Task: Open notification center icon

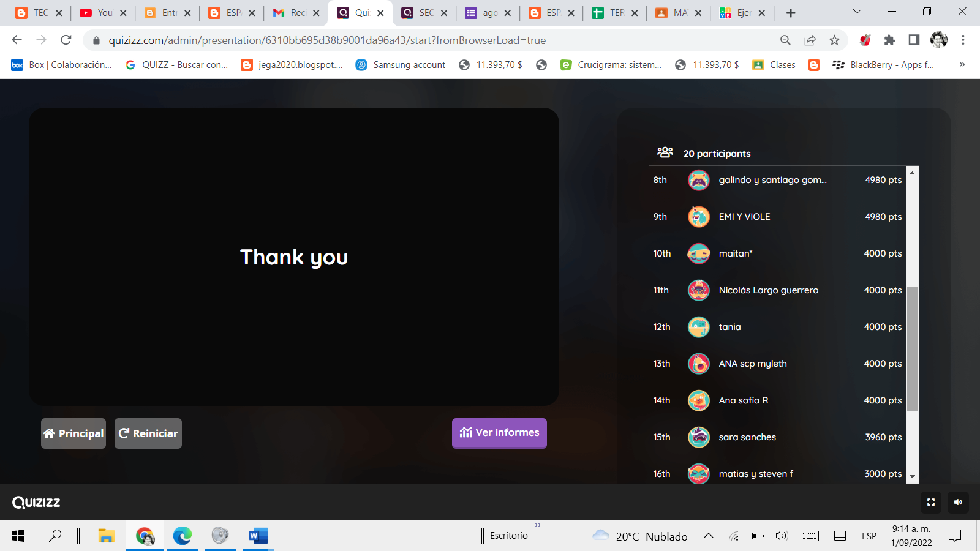Action: [x=954, y=536]
